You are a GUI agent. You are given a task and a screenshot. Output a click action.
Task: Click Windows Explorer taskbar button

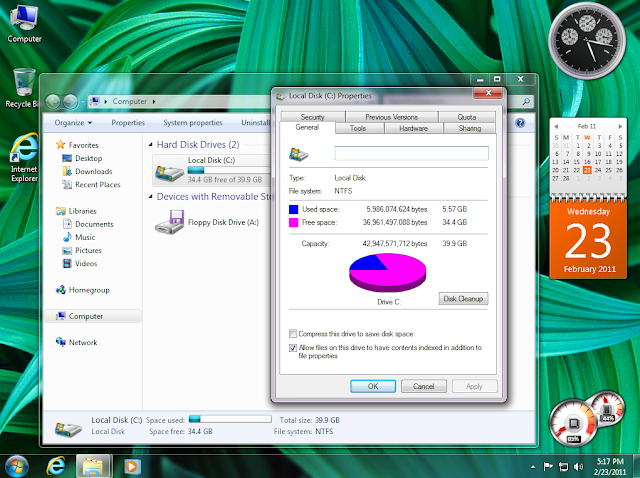click(x=93, y=466)
